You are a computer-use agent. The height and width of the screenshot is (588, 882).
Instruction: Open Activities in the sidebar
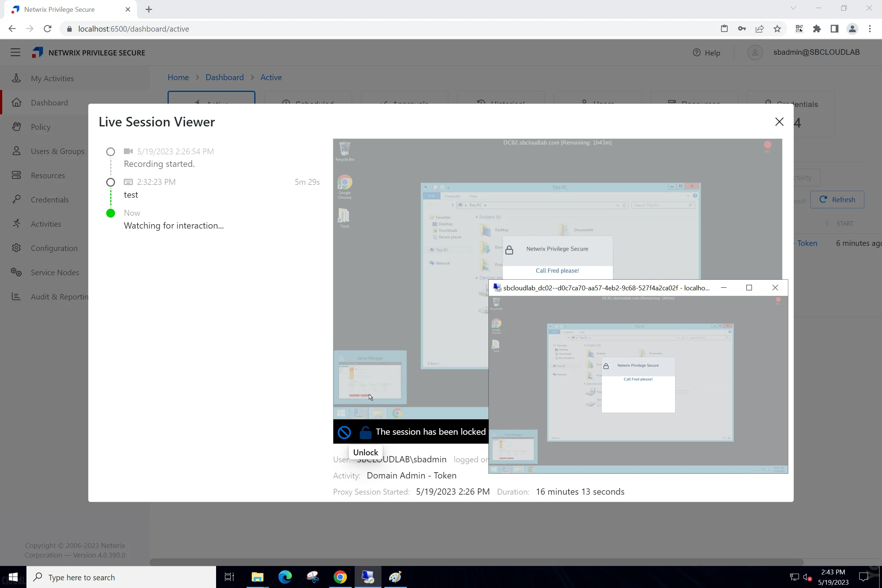click(x=46, y=224)
